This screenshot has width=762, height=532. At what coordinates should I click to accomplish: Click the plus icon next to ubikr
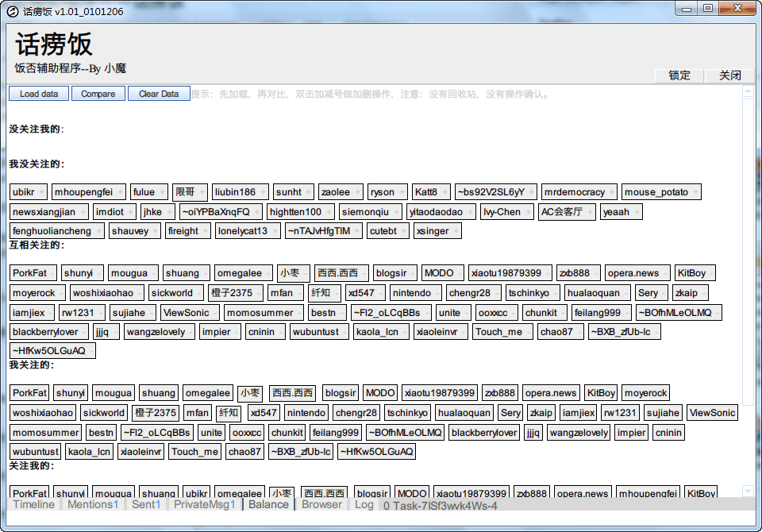coord(41,192)
